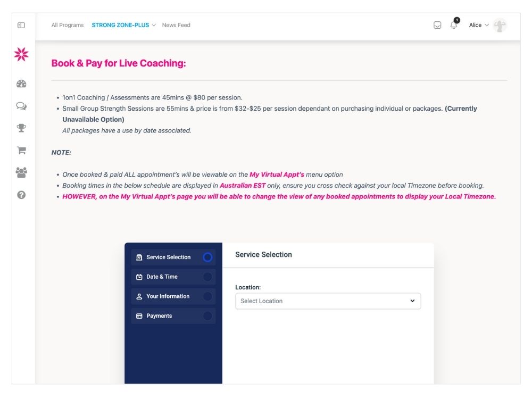The height and width of the screenshot is (399, 532).
Task: Open the Select Location dropdown
Action: point(328,301)
